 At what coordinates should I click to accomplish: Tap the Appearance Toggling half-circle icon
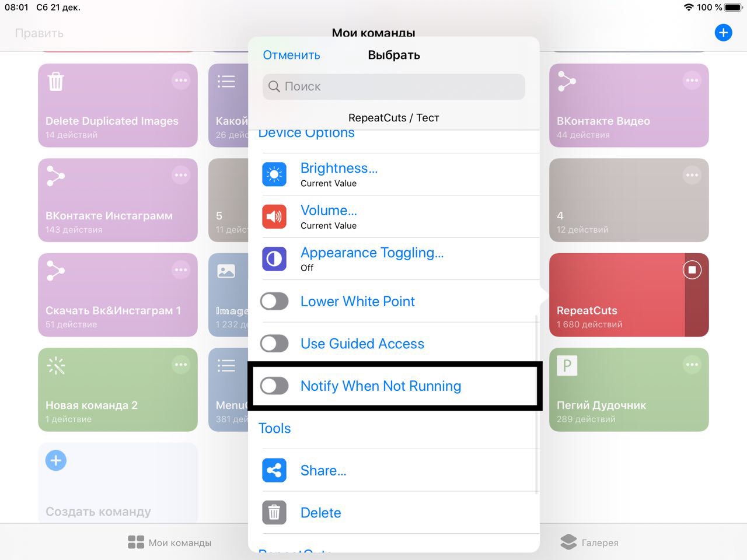coord(274,259)
